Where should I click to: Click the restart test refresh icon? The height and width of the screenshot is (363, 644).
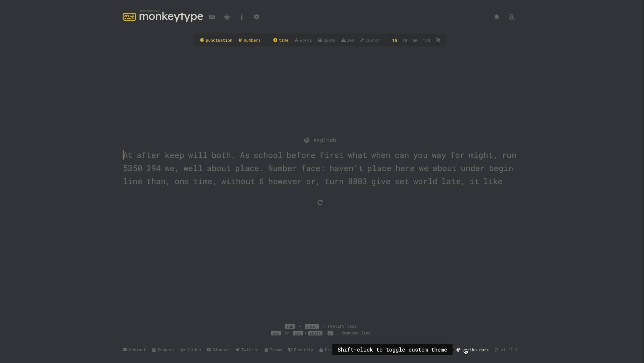click(320, 203)
